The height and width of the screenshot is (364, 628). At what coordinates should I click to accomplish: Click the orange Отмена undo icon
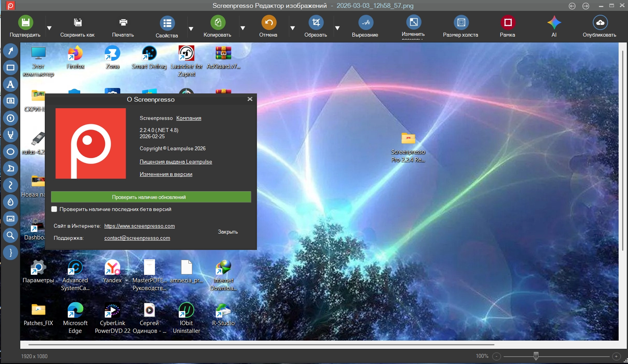269,23
